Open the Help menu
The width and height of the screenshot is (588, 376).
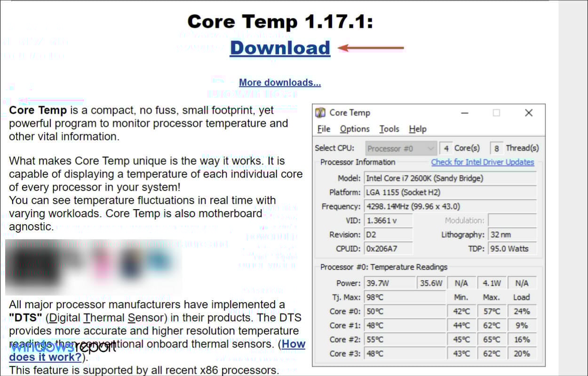coord(417,129)
